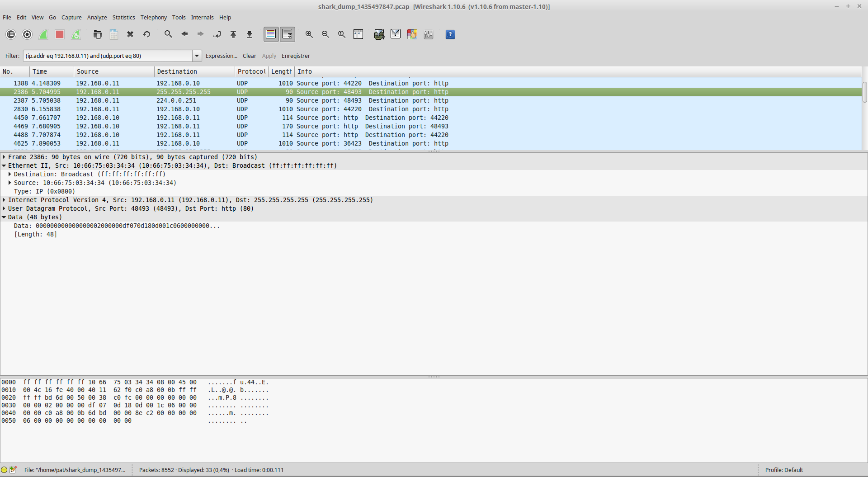Click the zoom in icon
This screenshot has width=868, height=477.
point(309,34)
